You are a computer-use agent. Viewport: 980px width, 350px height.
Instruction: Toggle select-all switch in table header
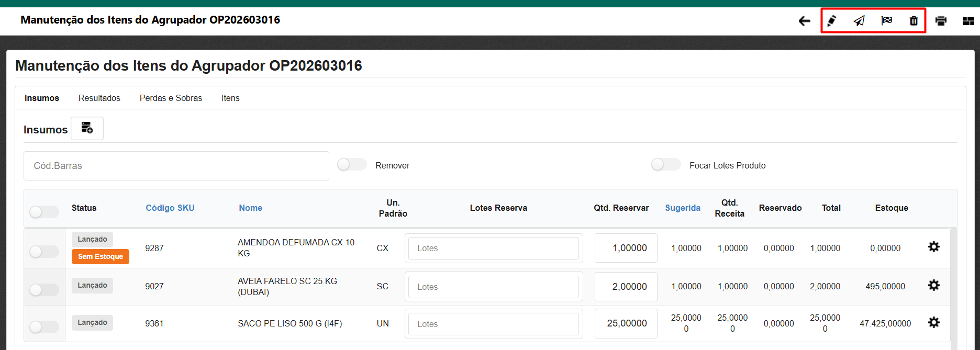(x=44, y=212)
